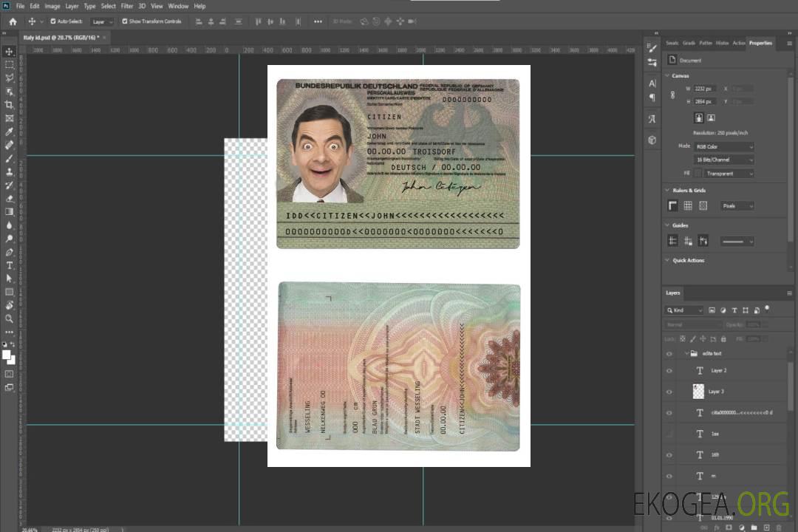
Task: Hide Layer 3 with eye icon
Action: (669, 392)
